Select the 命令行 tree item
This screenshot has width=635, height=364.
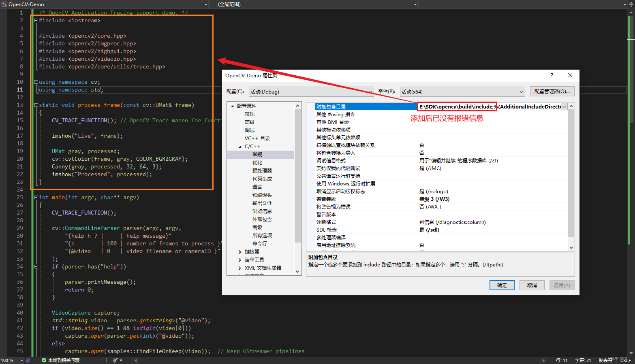[260, 244]
